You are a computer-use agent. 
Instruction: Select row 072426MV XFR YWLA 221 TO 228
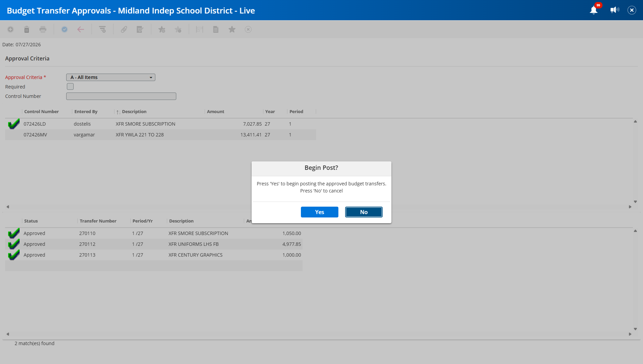pyautogui.click(x=160, y=135)
